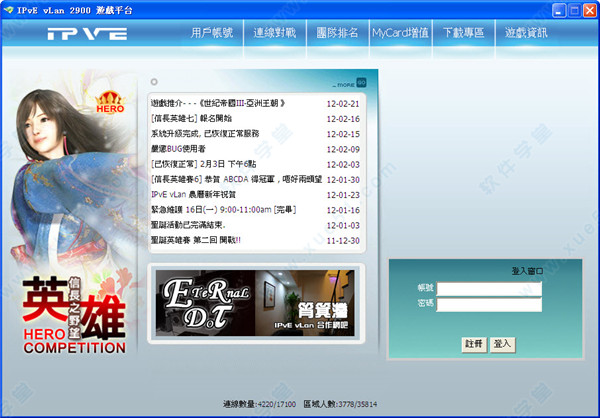This screenshot has width=600, height=418.
Task: Click the 登入 login button
Action: click(x=502, y=344)
